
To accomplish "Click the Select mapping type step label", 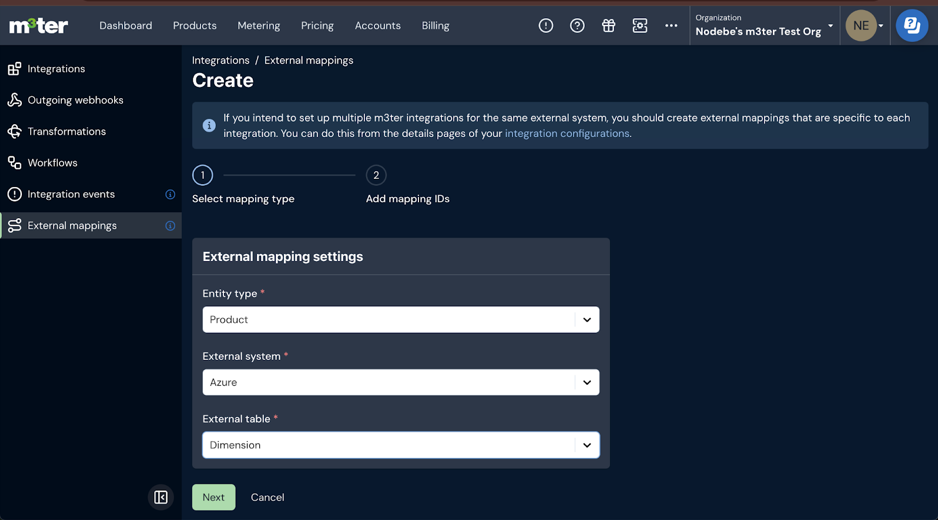I will pyautogui.click(x=243, y=199).
